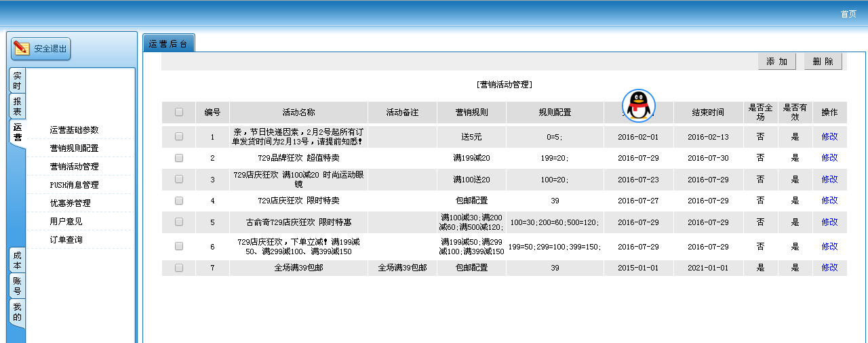Expand the 成本 sidebar section

[x=18, y=260]
